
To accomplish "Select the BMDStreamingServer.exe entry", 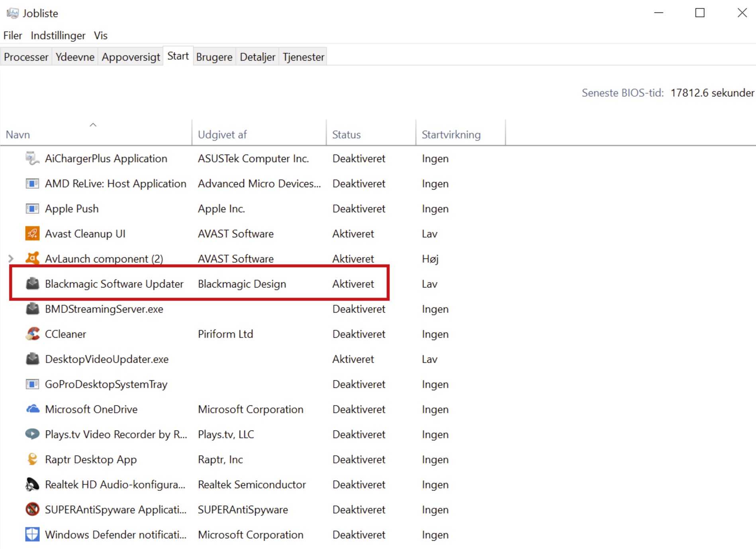I will tap(104, 309).
